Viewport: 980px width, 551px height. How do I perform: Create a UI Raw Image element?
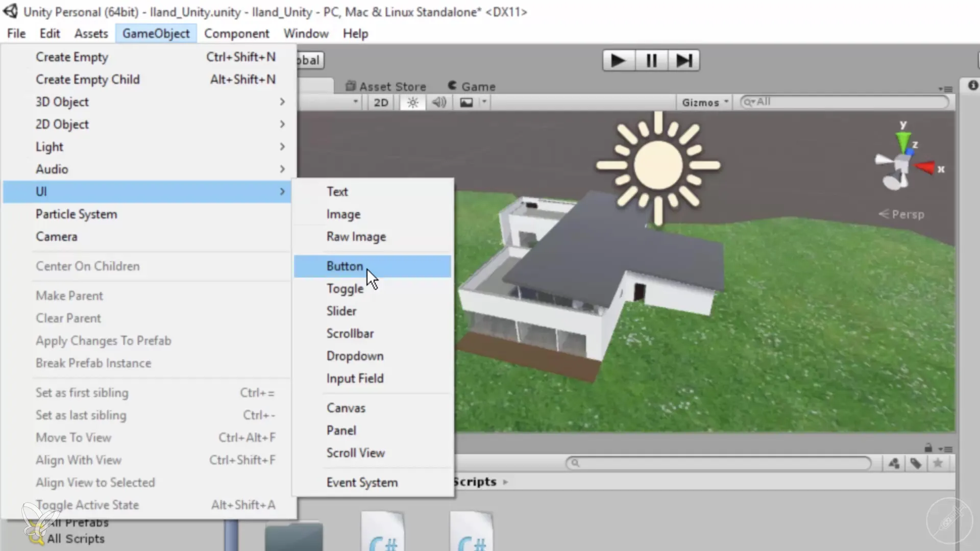373,237
